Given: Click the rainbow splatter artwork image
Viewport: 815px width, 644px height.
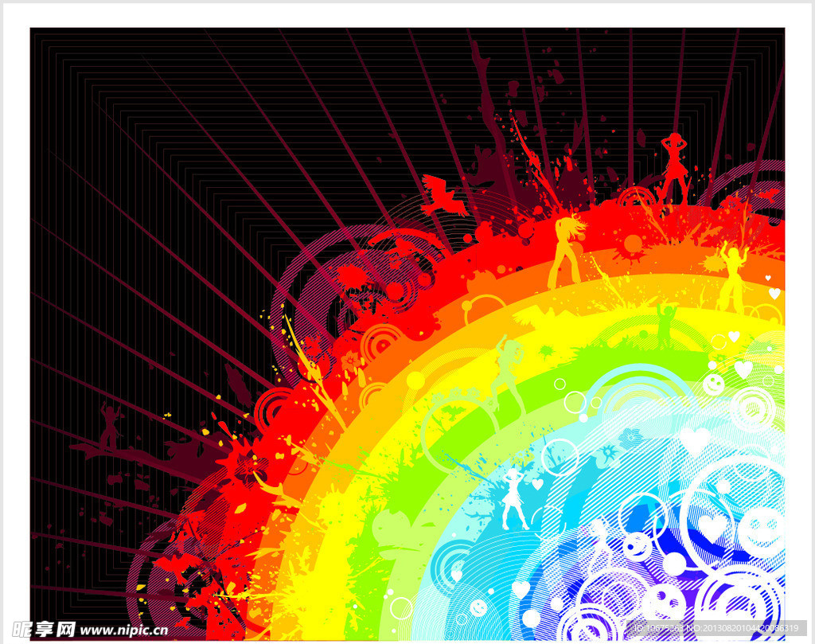Looking at the screenshot, I should pyautogui.click(x=407, y=334).
